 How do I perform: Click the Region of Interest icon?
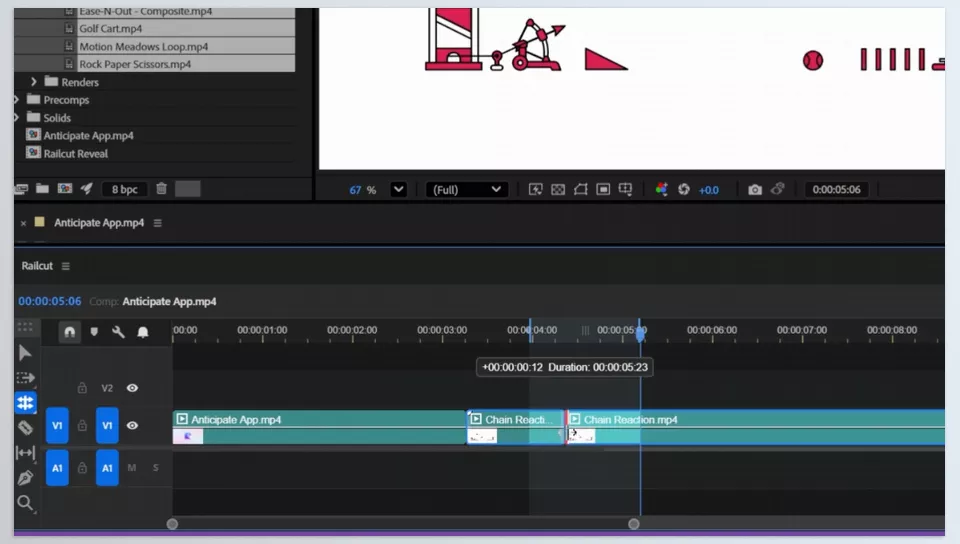[x=603, y=190]
